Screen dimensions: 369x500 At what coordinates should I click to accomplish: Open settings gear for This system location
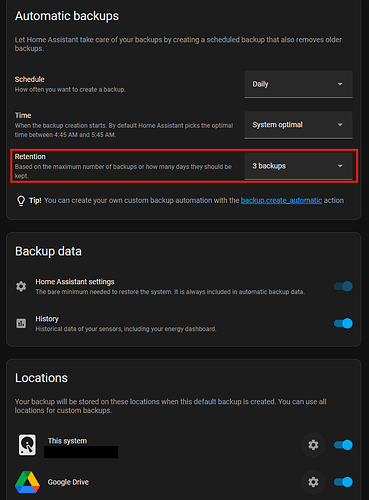point(313,445)
